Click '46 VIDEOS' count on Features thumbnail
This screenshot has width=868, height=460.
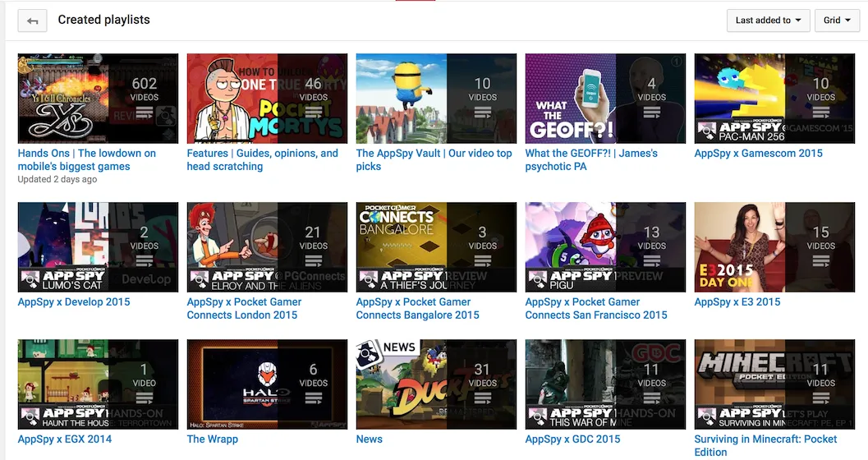(x=314, y=89)
